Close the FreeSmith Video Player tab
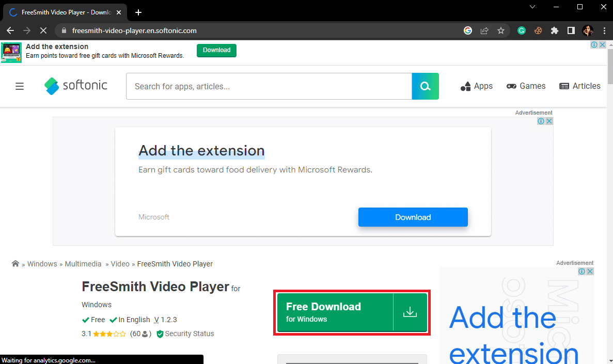613x364 pixels. [119, 12]
